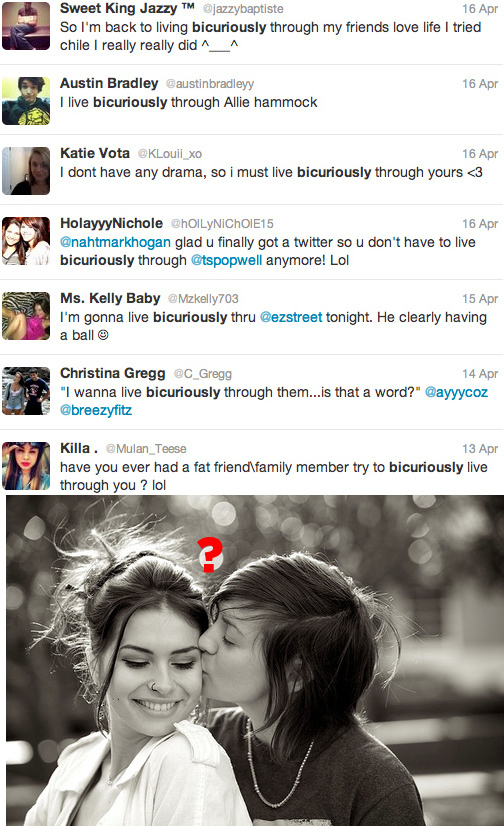504x826 pixels.
Task: Click Christina Gregg's profile picture
Action: pos(26,390)
